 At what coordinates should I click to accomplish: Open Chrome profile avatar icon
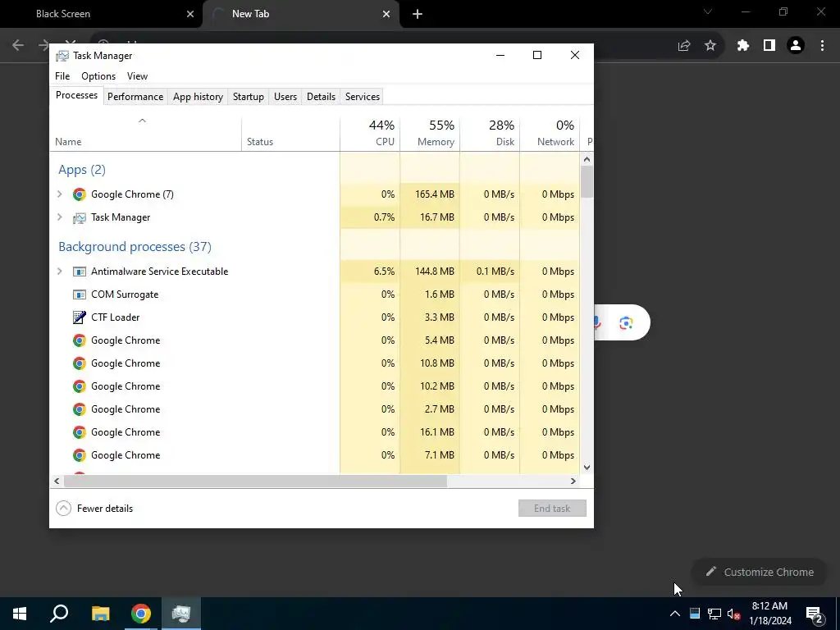point(796,46)
